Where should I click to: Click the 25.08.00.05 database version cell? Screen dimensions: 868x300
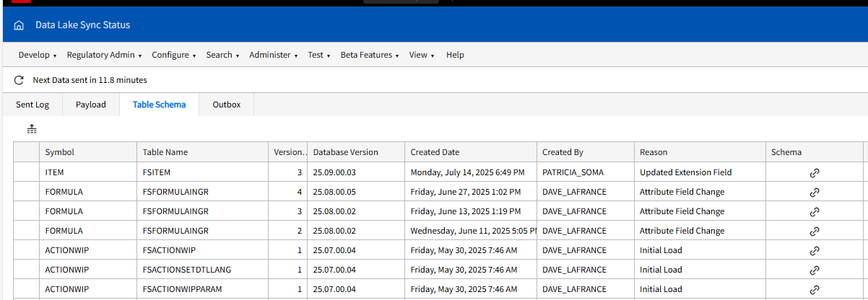coord(356,192)
